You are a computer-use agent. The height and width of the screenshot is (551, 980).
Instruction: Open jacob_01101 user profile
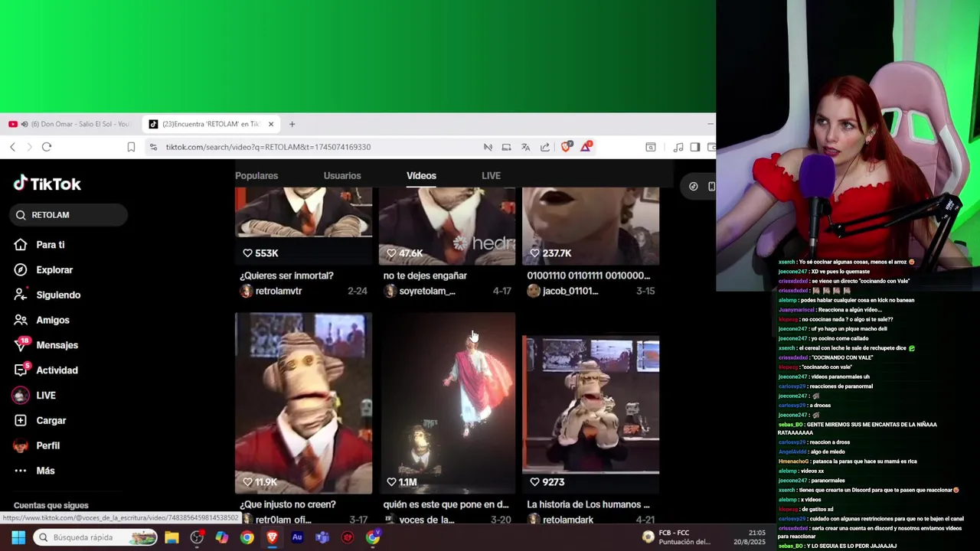click(570, 291)
